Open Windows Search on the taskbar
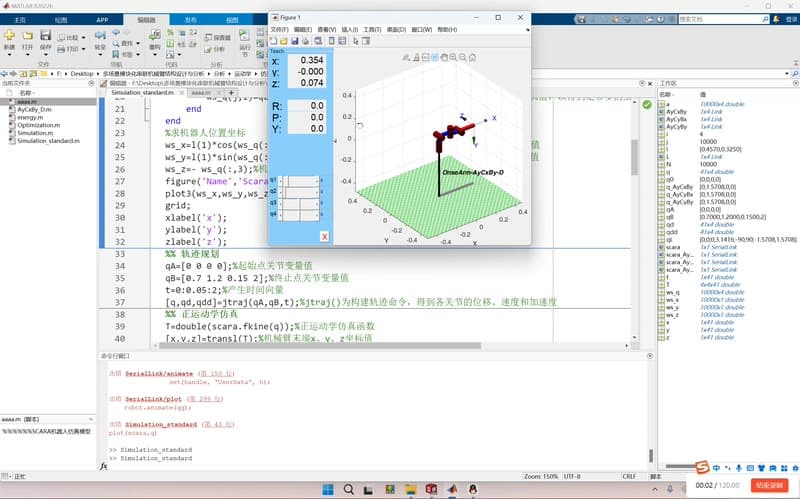This screenshot has height=499, width=800. pyautogui.click(x=348, y=489)
